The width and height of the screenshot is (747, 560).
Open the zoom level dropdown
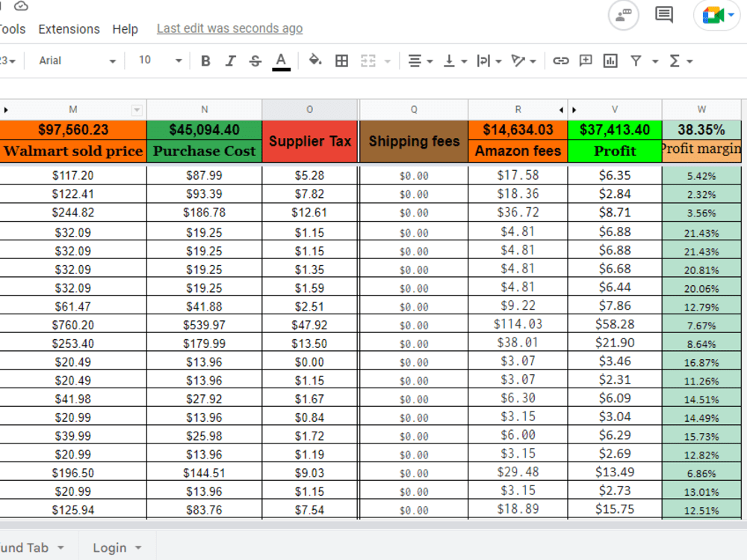[x=8, y=60]
